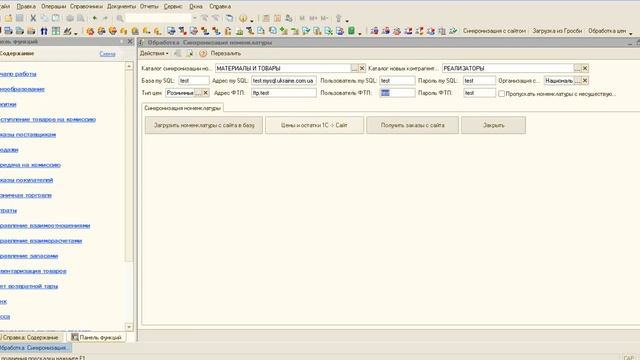This screenshot has width=640, height=360.
Task: Click the second icon right of Действия
Action: pyautogui.click(x=190, y=53)
